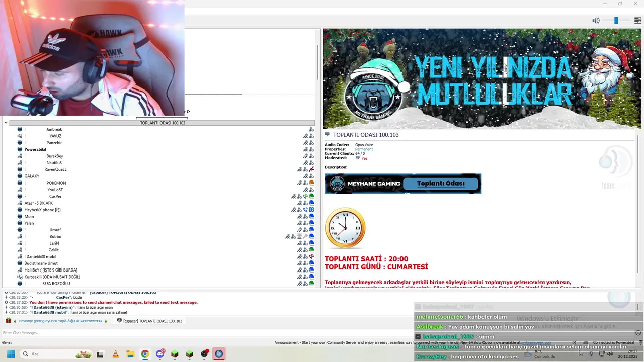Open the server connections icon in toolbar
The height and width of the screenshot is (362, 644).
point(637,21)
